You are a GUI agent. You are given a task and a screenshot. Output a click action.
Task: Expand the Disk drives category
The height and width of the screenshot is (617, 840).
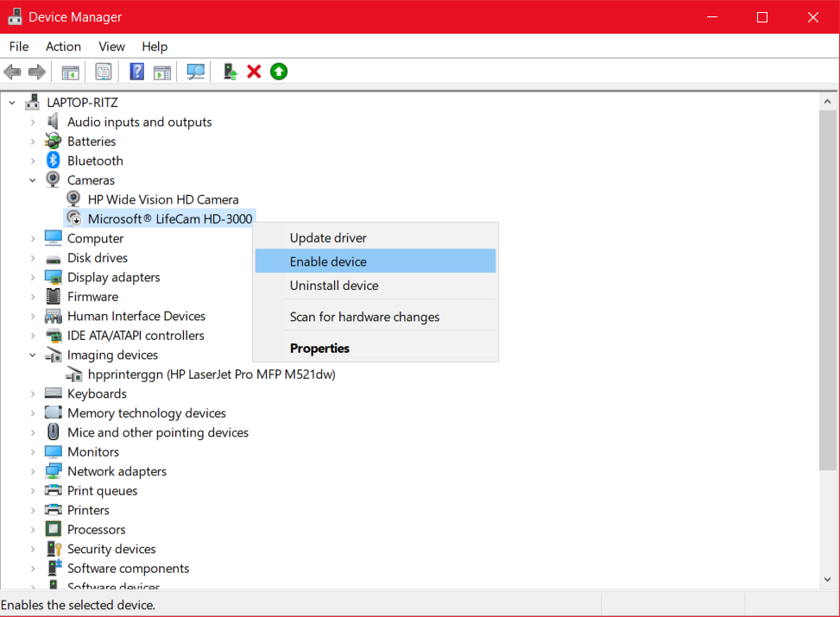tap(33, 258)
